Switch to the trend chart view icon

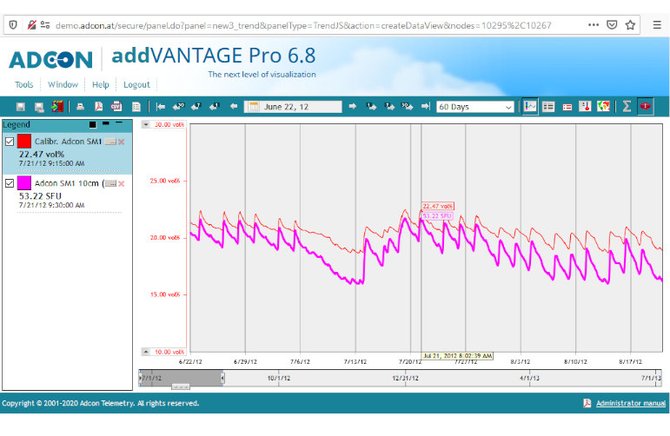(x=530, y=106)
